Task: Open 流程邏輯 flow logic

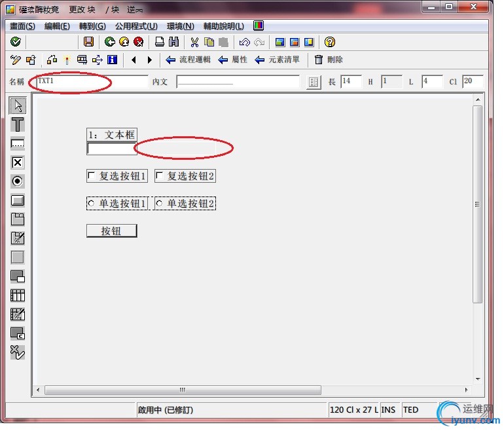Action: point(188,60)
